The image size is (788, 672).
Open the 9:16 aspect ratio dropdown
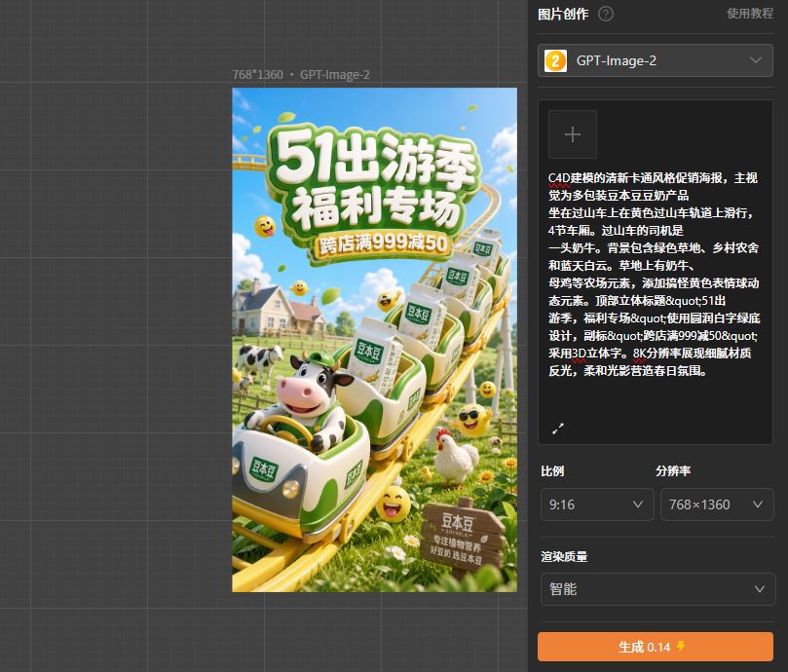(x=597, y=504)
